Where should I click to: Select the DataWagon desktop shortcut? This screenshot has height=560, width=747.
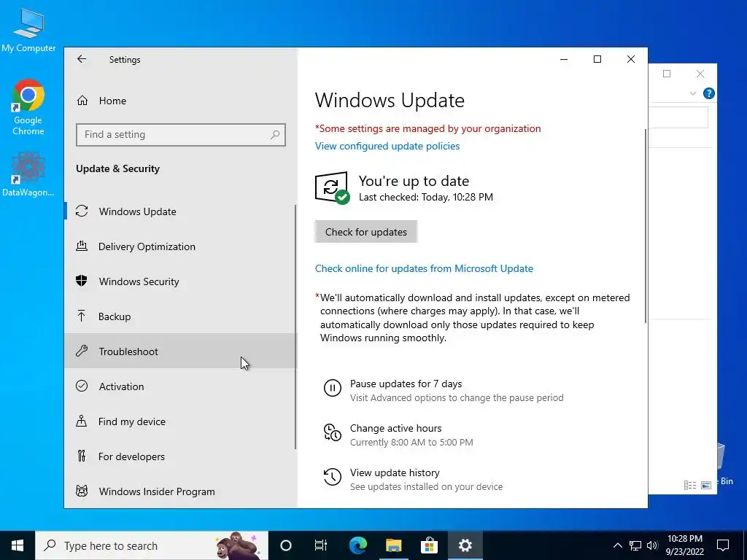(28, 174)
